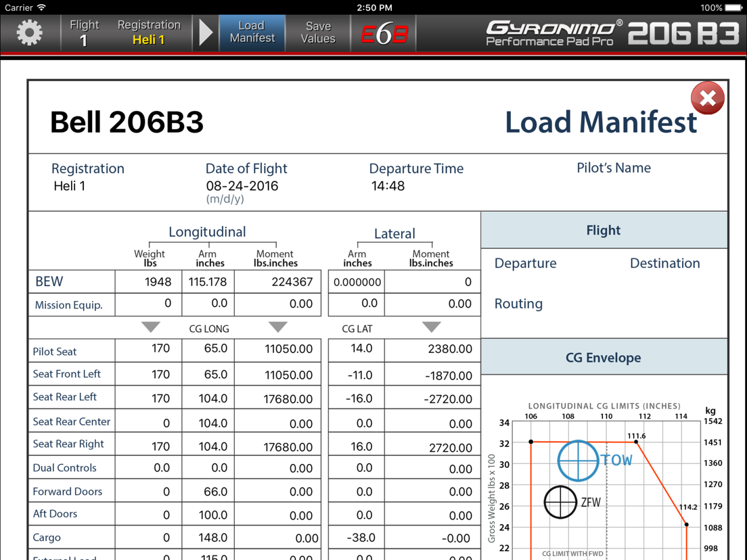
Task: Tap the 2:50 PM clock in status bar
Action: (x=374, y=7)
